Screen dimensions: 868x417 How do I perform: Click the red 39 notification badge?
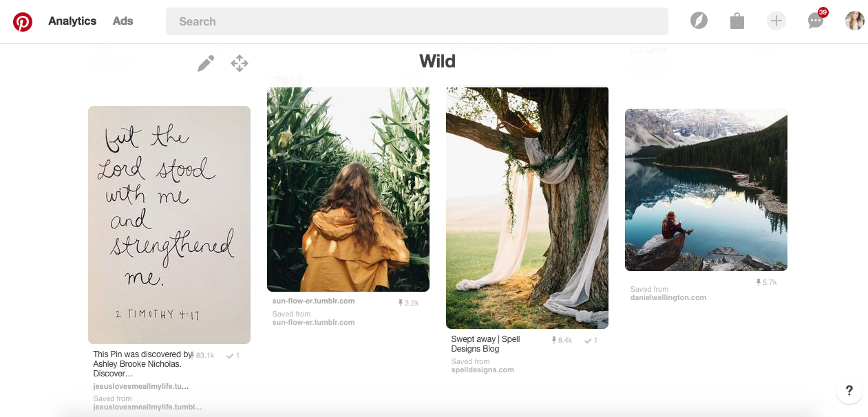[x=823, y=12]
